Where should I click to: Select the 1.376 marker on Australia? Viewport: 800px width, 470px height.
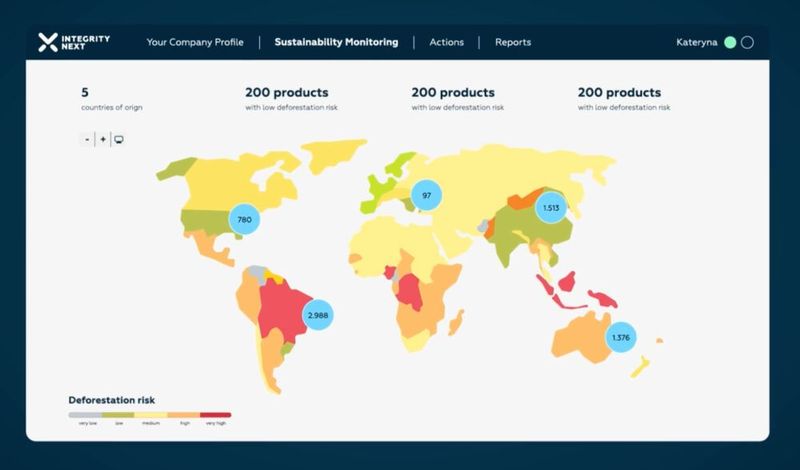[x=621, y=337]
